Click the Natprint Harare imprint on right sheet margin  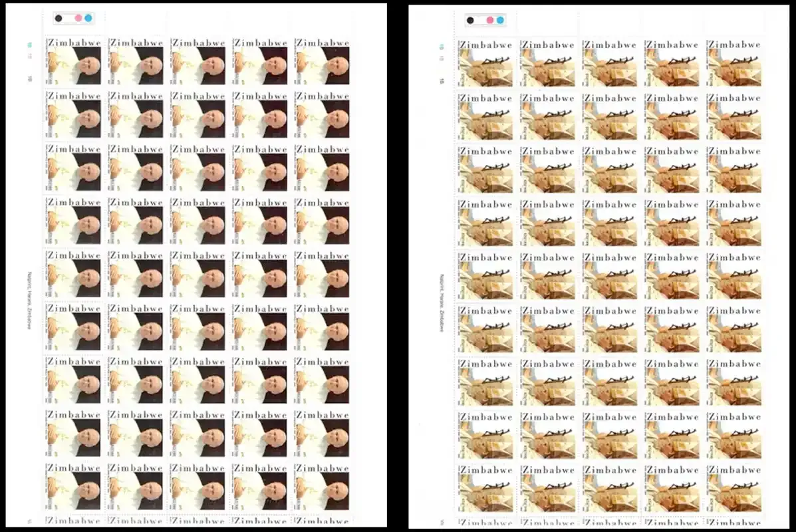point(442,303)
